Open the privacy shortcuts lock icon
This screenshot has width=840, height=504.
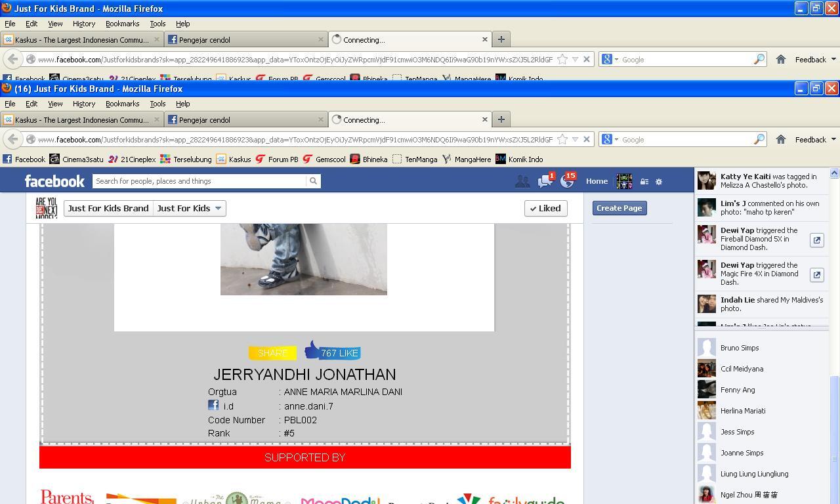pos(644,182)
